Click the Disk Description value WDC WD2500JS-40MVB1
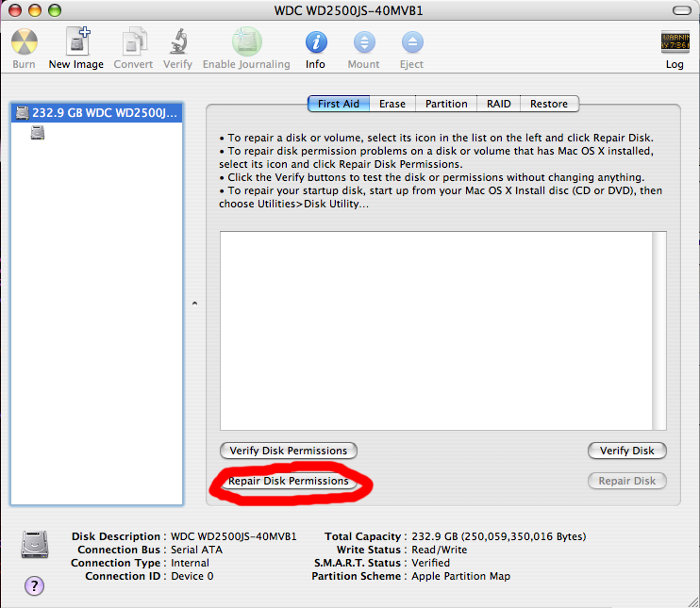The width and height of the screenshot is (700, 608). click(x=234, y=536)
